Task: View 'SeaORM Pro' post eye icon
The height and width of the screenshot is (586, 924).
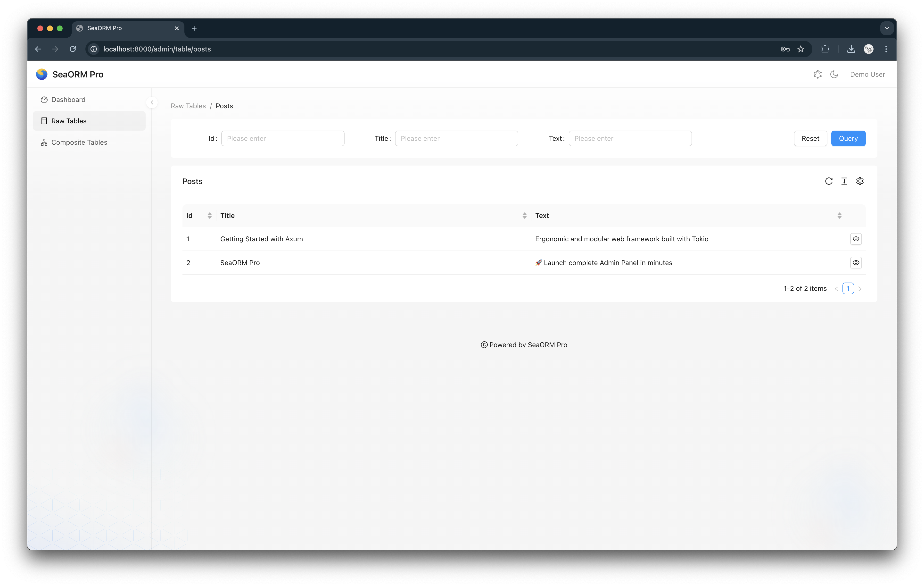Action: tap(856, 263)
